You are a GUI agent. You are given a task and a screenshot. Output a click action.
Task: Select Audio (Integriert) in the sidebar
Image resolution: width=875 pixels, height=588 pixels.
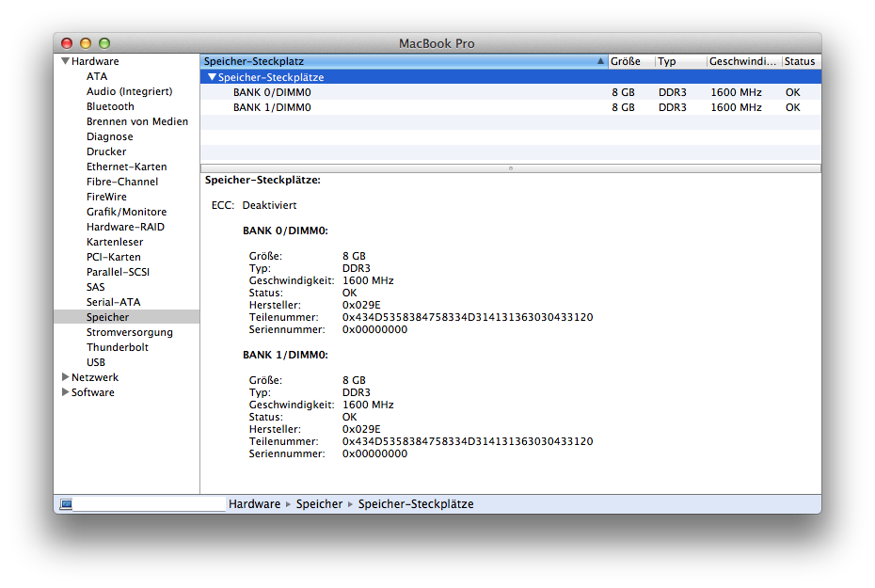pyautogui.click(x=130, y=91)
